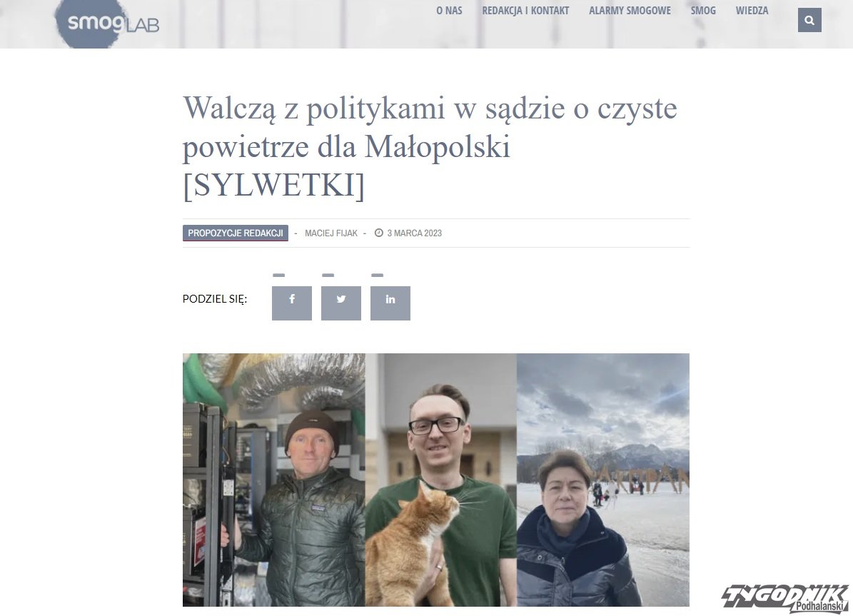Open the search magnifier icon
This screenshot has height=616, width=853.
point(809,20)
